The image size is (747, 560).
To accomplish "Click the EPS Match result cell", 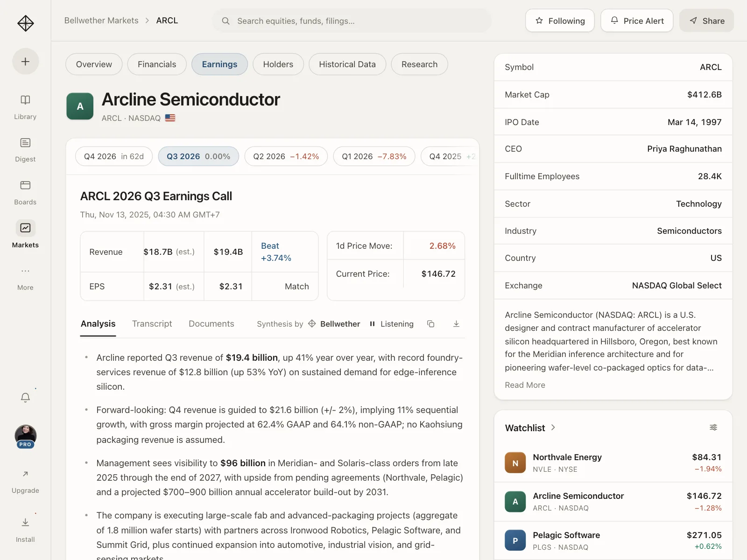I will [285, 287].
